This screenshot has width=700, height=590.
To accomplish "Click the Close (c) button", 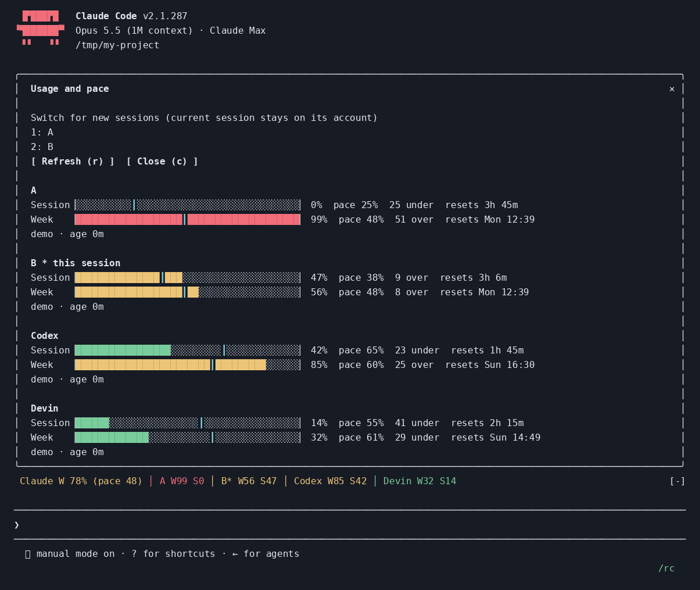I will click(162, 162).
